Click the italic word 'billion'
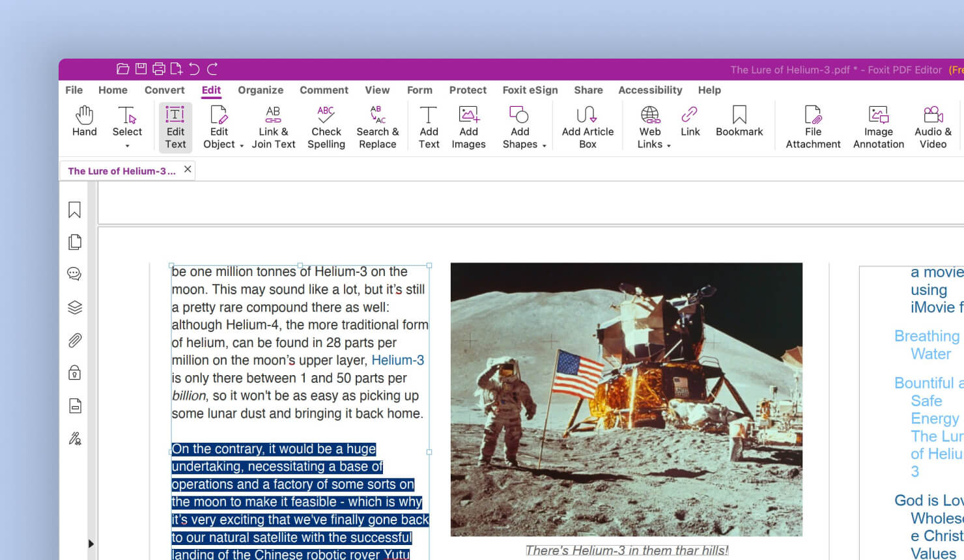 (x=189, y=395)
